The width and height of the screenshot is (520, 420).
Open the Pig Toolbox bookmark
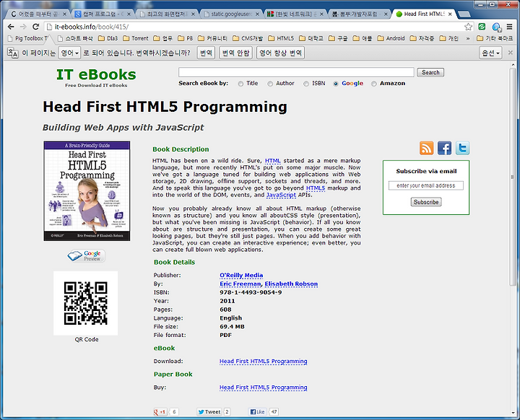tap(27, 38)
